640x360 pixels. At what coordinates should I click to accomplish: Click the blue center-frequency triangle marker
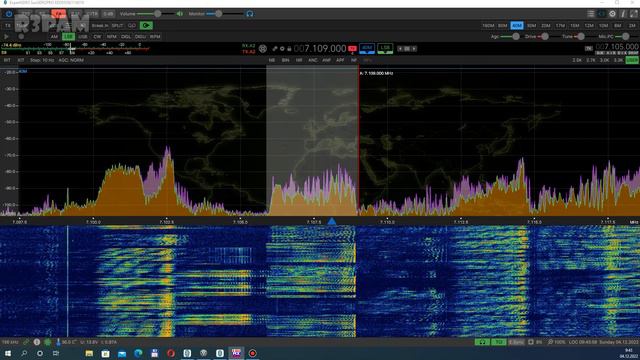point(332,221)
